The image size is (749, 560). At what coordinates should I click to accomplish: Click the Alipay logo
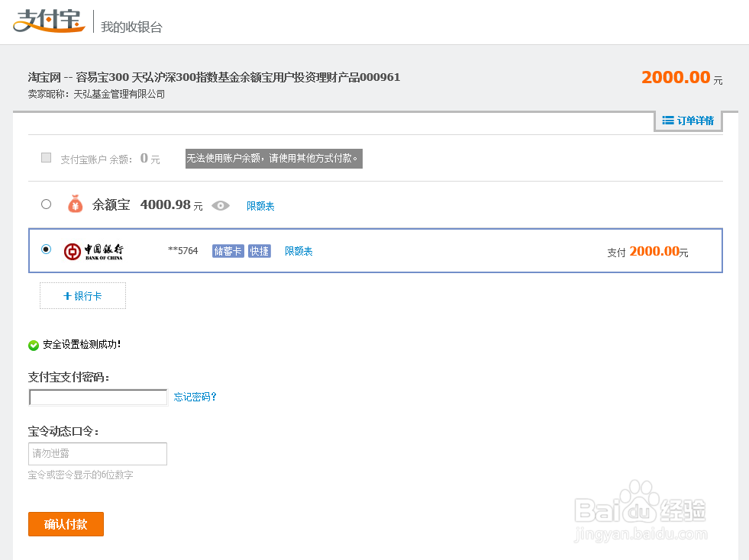pos(49,21)
